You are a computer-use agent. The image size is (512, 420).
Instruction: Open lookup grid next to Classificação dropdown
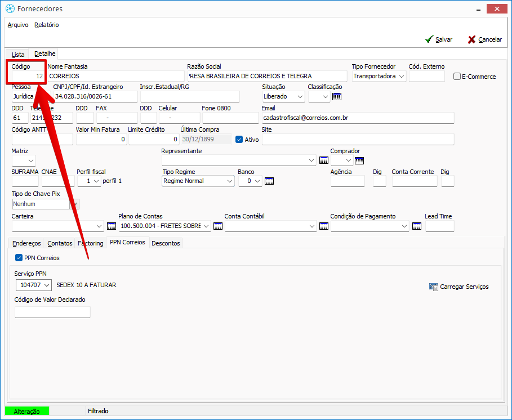tap(337, 97)
